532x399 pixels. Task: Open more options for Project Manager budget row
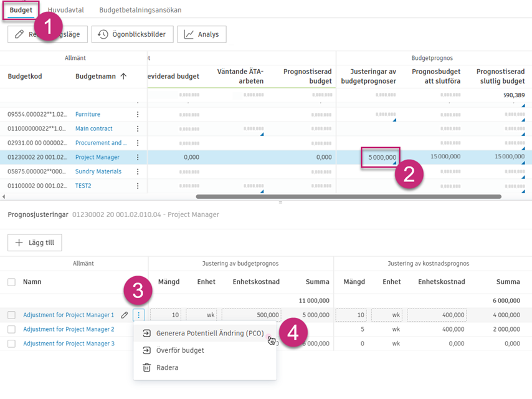point(138,158)
